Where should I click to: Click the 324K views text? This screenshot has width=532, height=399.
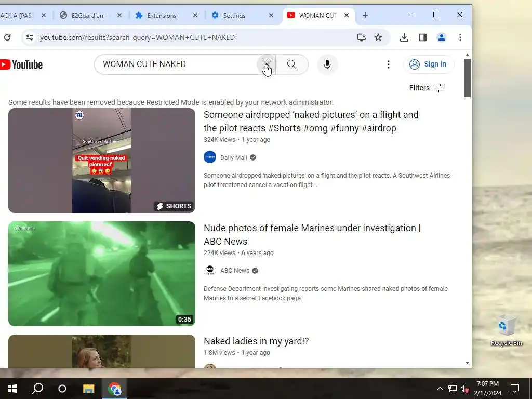tap(219, 140)
